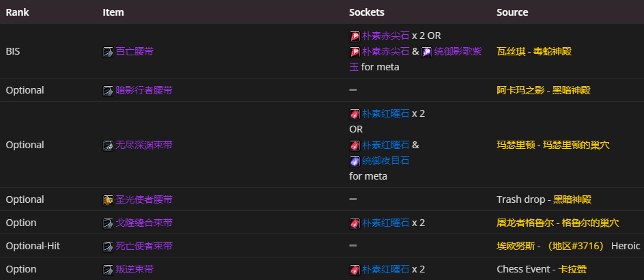Click the 圣光使者腰带 golden item icon
The width and height of the screenshot is (644, 280).
tap(108, 199)
